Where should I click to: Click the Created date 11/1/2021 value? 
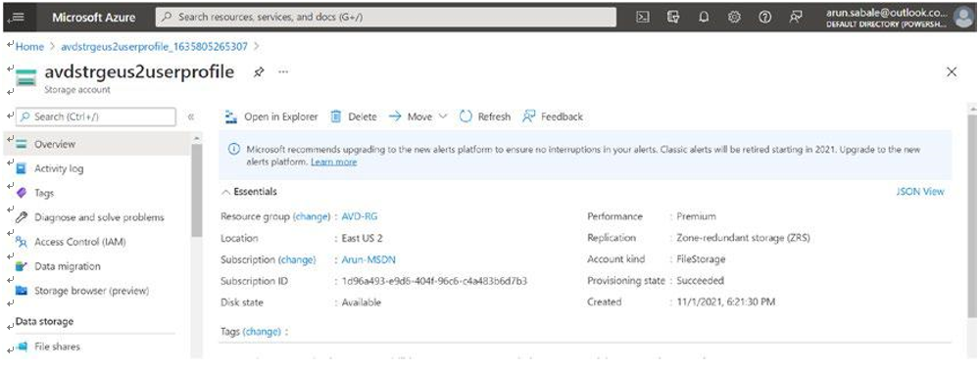click(725, 302)
